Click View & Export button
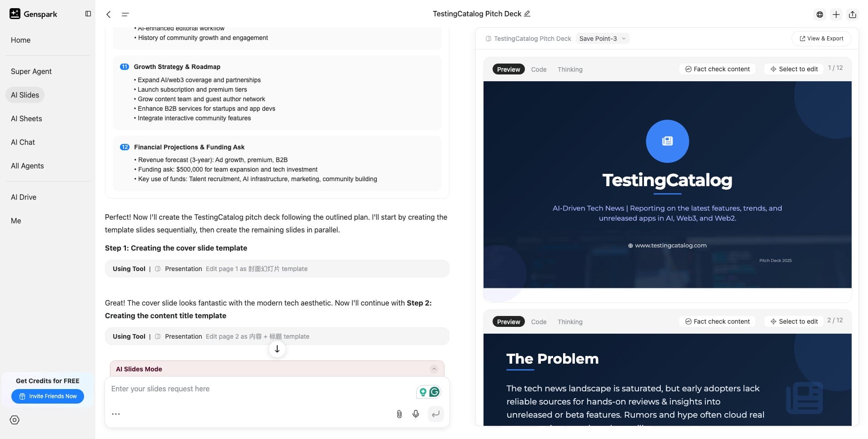The width and height of the screenshot is (868, 439). (x=822, y=39)
